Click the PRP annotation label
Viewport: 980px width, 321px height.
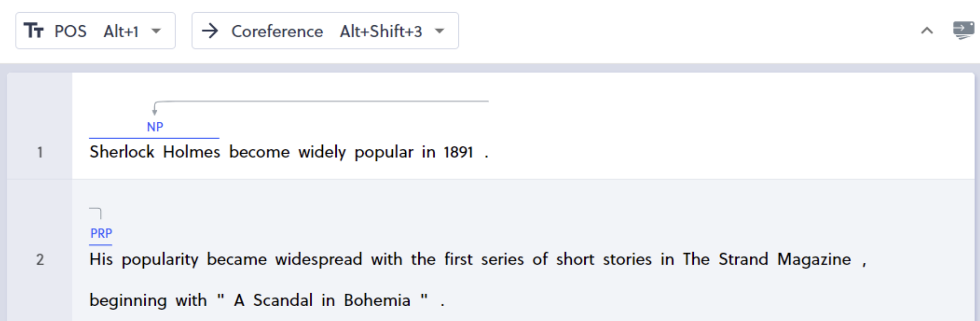pos(101,233)
